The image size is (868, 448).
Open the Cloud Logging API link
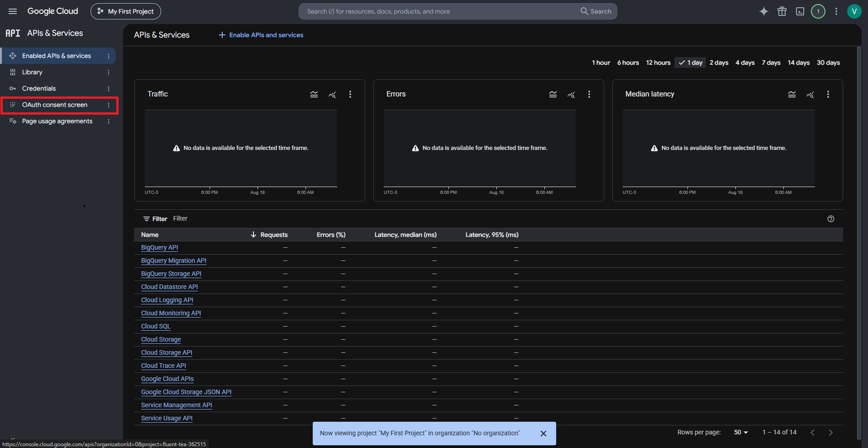click(167, 300)
